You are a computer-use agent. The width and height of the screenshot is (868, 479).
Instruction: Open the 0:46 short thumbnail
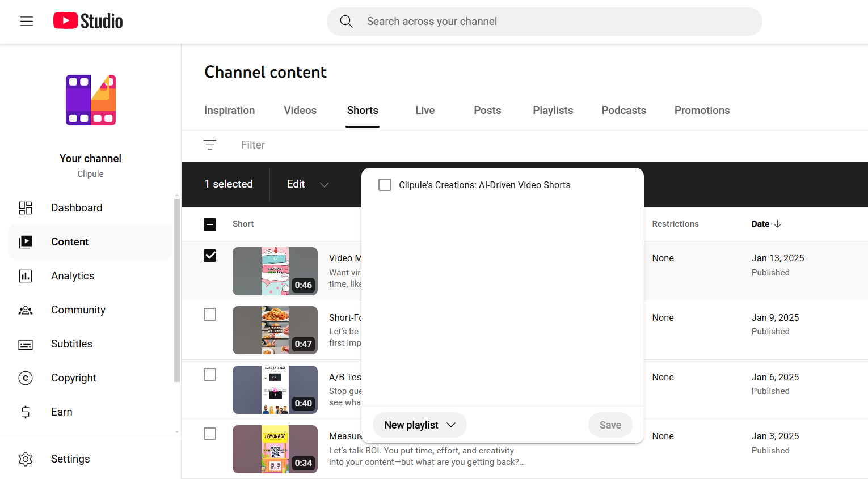[275, 271]
